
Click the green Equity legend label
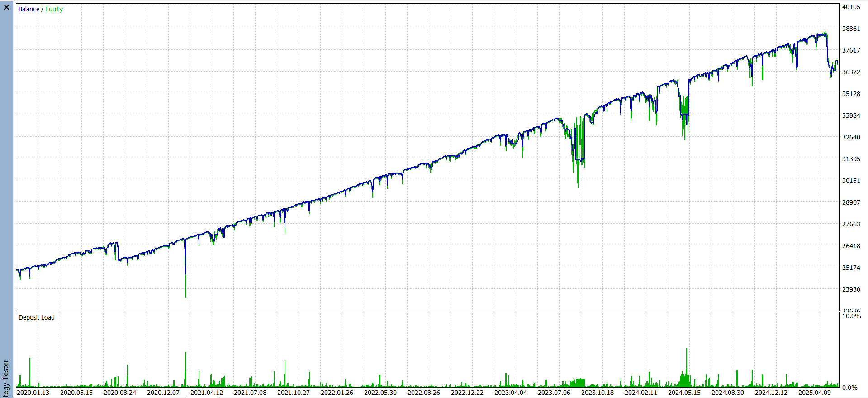(x=54, y=9)
